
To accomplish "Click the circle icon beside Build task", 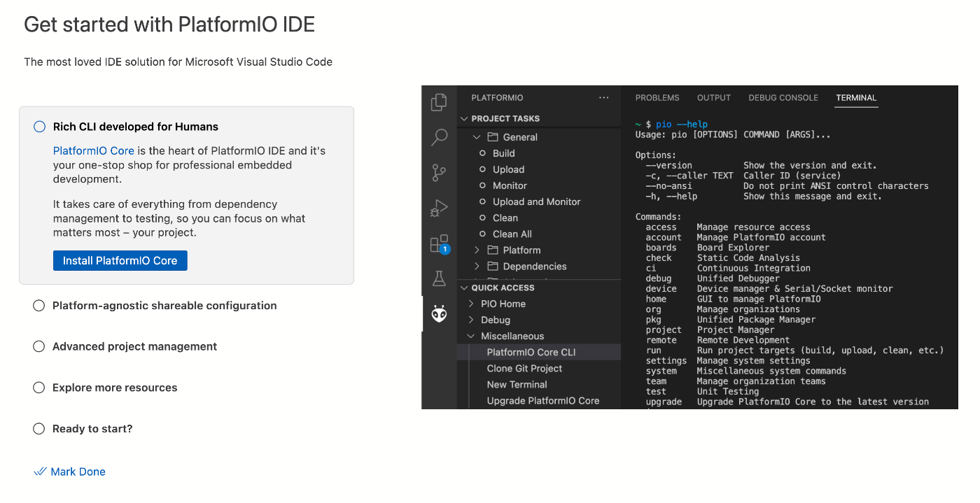I will (482, 153).
